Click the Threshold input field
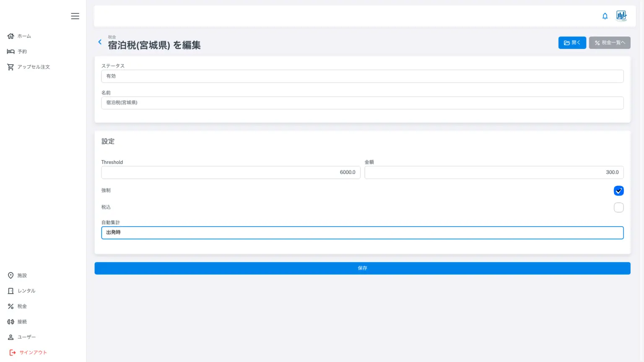The image size is (644, 362). [x=231, y=172]
